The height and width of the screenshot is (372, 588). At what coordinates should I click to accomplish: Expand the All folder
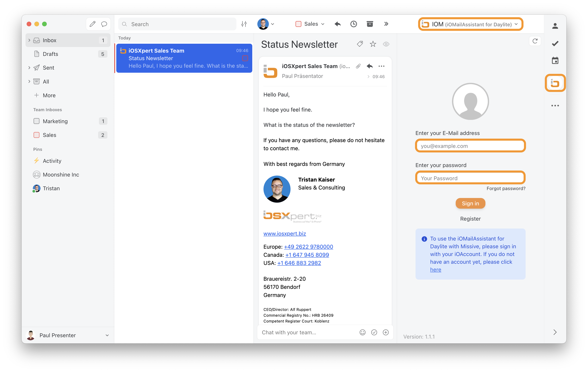coord(29,81)
